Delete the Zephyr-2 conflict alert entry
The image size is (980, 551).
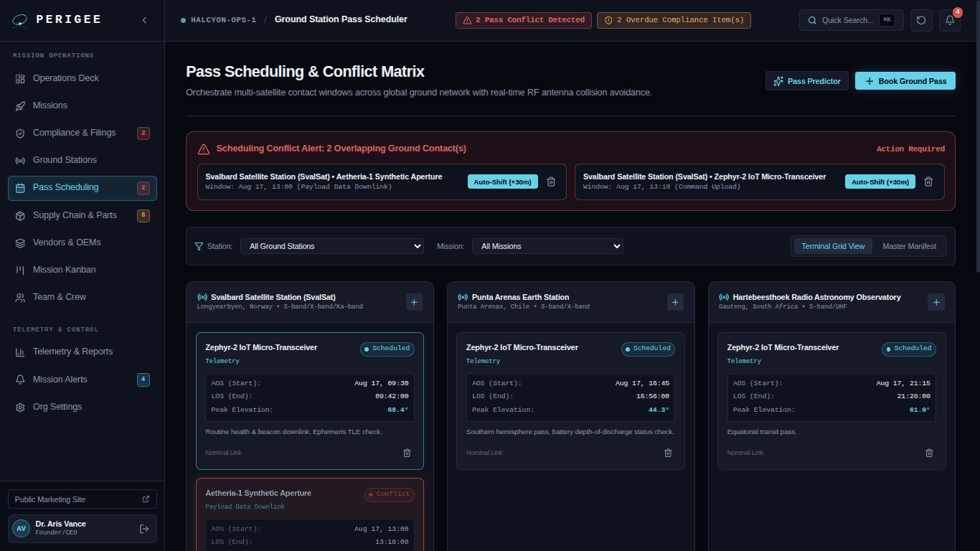[928, 182]
